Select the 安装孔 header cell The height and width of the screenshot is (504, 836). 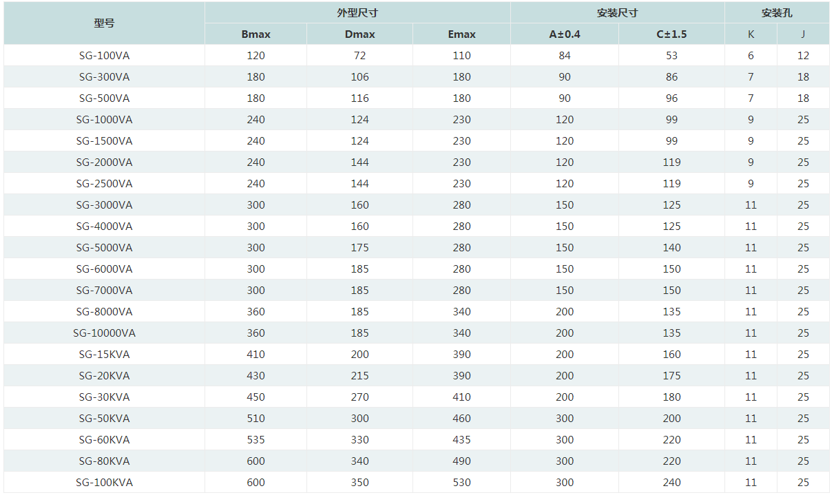776,13
